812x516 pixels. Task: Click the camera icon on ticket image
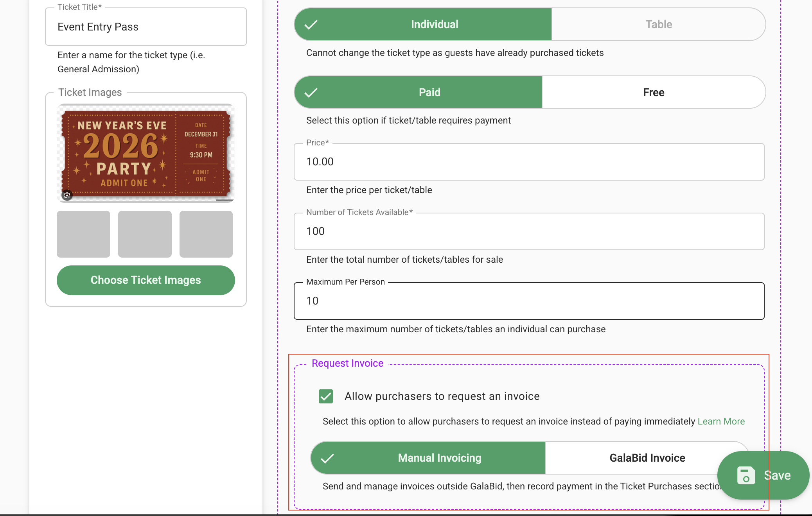(67, 195)
